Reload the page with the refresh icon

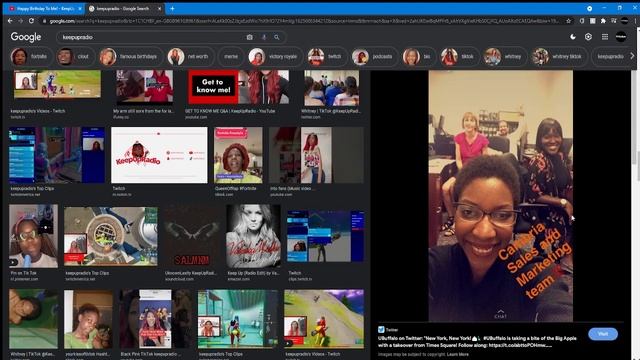pyautogui.click(x=31, y=21)
